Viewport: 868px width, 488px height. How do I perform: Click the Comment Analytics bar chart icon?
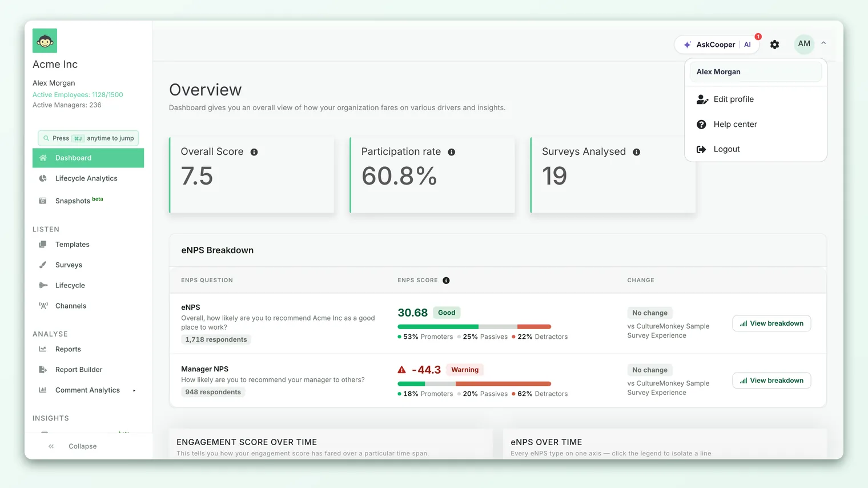(x=43, y=390)
